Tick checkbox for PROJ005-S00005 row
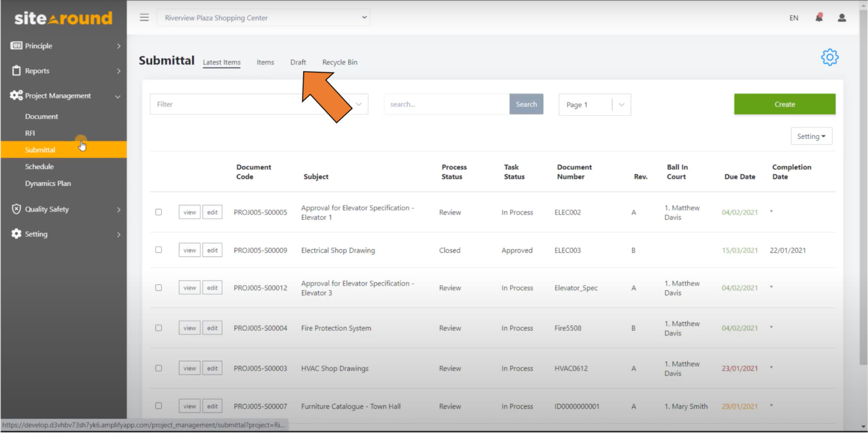The height and width of the screenshot is (433, 868). coord(159,212)
